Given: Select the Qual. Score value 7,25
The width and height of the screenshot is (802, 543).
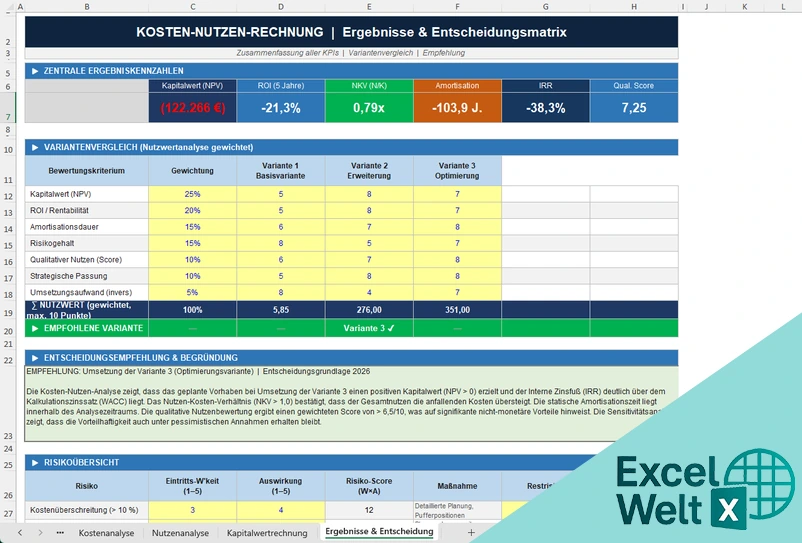Looking at the screenshot, I should tap(634, 108).
